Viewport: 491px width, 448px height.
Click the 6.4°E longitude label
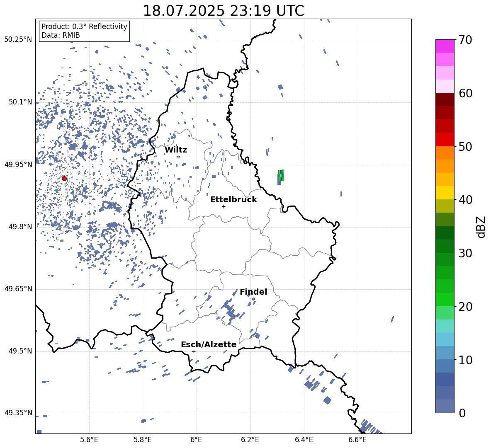(x=304, y=440)
